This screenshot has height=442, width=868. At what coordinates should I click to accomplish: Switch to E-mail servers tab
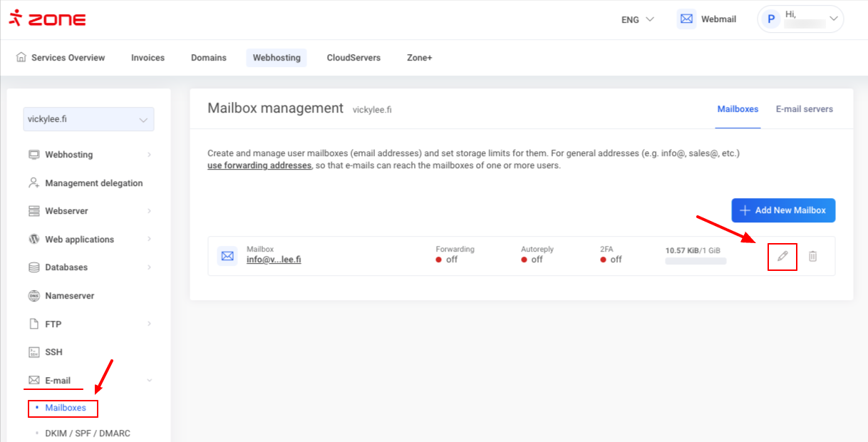[x=804, y=109]
